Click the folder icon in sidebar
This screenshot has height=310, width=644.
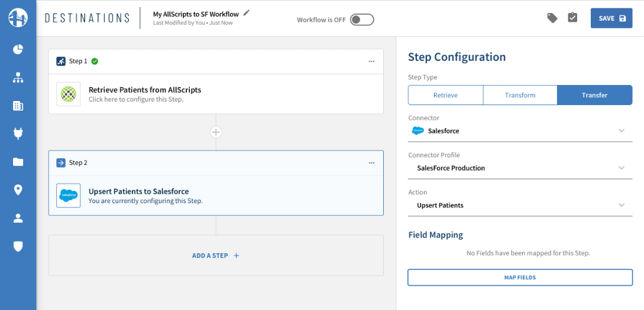tap(18, 162)
